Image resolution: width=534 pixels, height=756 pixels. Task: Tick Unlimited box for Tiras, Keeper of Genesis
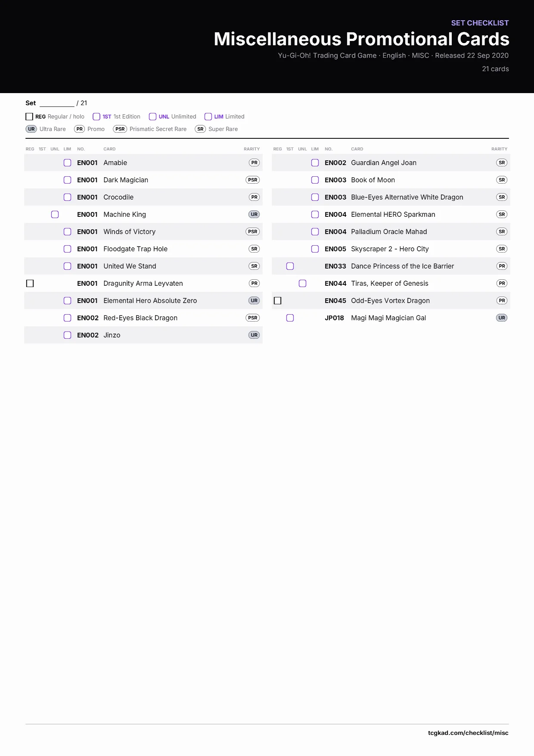pos(303,283)
